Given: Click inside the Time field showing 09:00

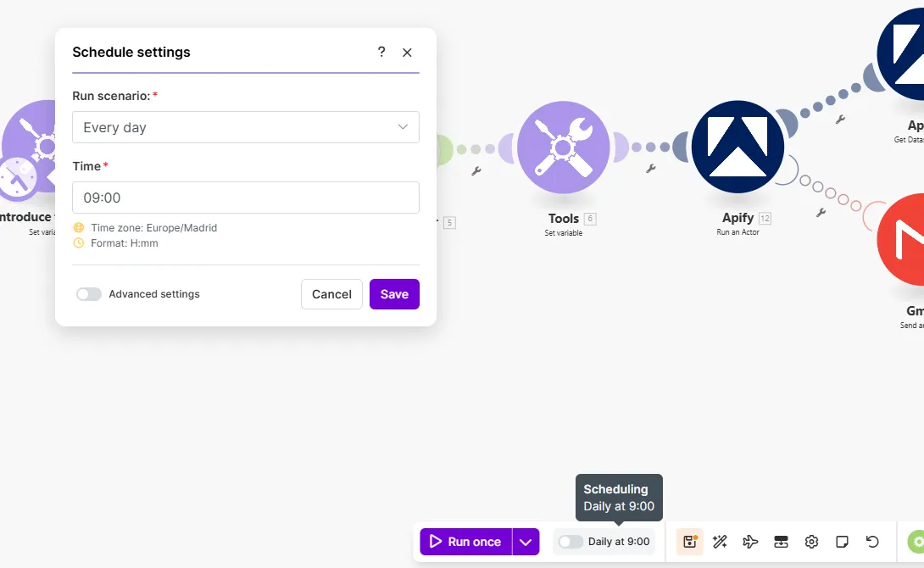Looking at the screenshot, I should click(246, 198).
